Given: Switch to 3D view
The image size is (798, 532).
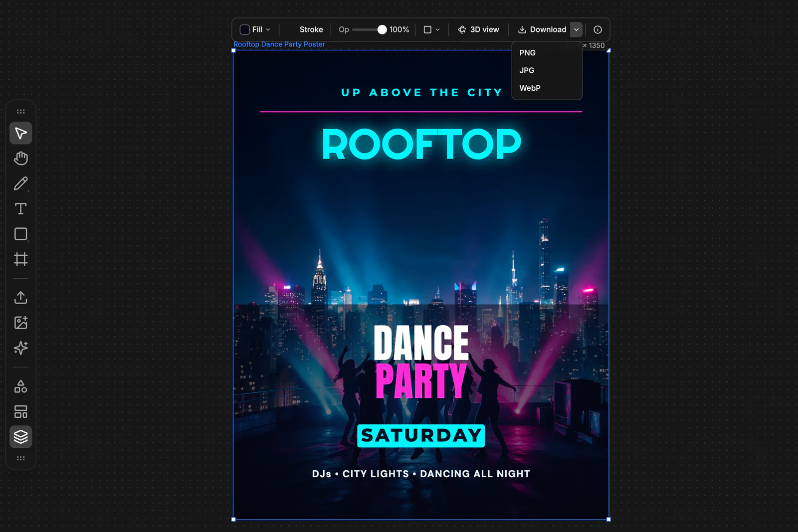Looking at the screenshot, I should (x=478, y=29).
